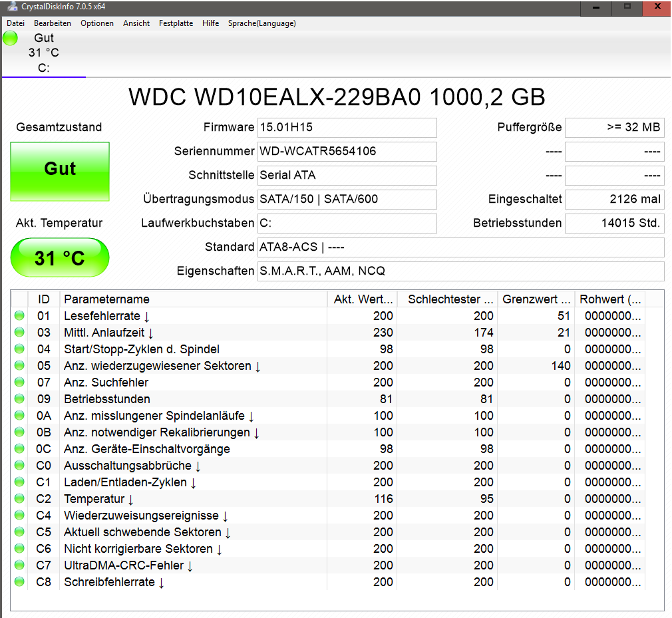Click the status dot for UltraDMA-CRC-Fehler

click(x=19, y=565)
